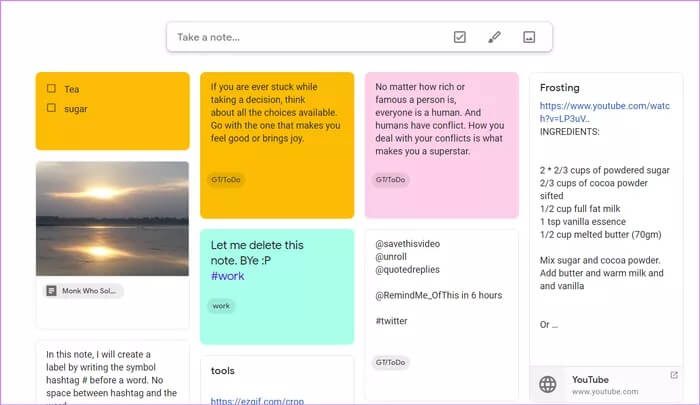Select the #work hashtag in teal note
Image resolution: width=700 pixels, height=405 pixels.
(228, 276)
